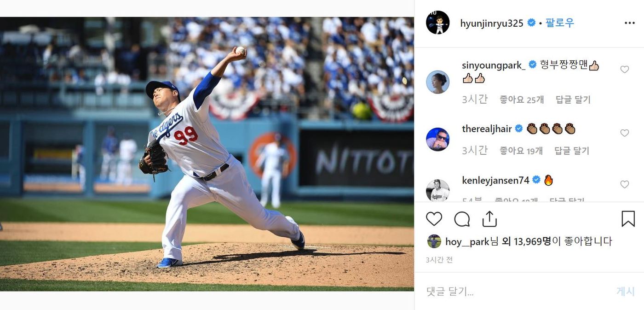This screenshot has width=644, height=310.
Task: Open kenleyjansen74 profile picture
Action: pos(437,190)
